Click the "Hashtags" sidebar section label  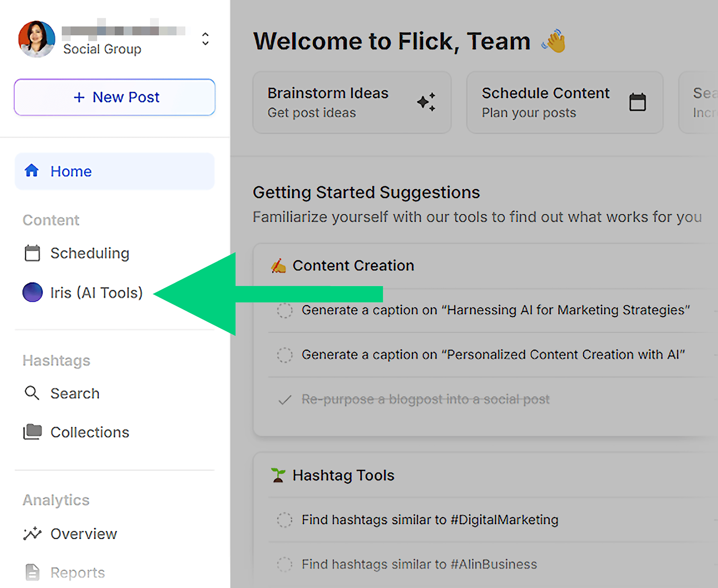tap(57, 360)
